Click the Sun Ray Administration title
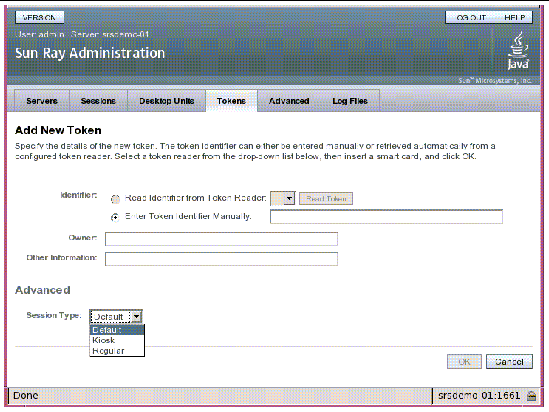 coord(90,53)
